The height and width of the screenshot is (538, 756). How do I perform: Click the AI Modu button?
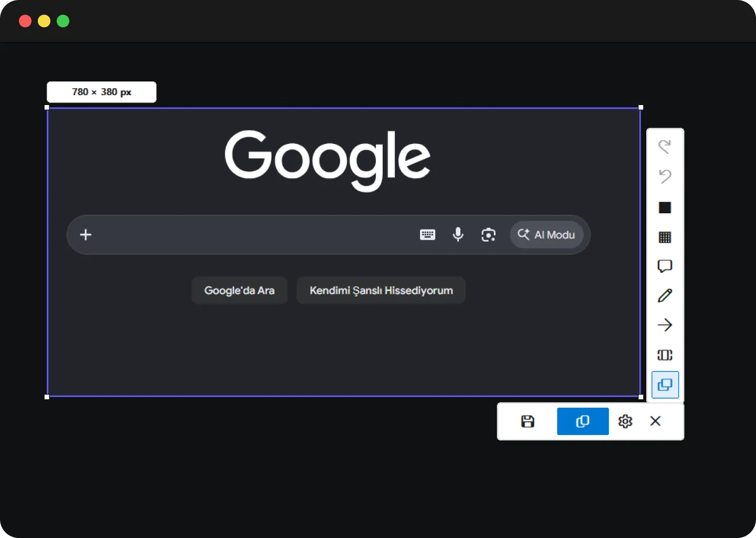pos(547,235)
